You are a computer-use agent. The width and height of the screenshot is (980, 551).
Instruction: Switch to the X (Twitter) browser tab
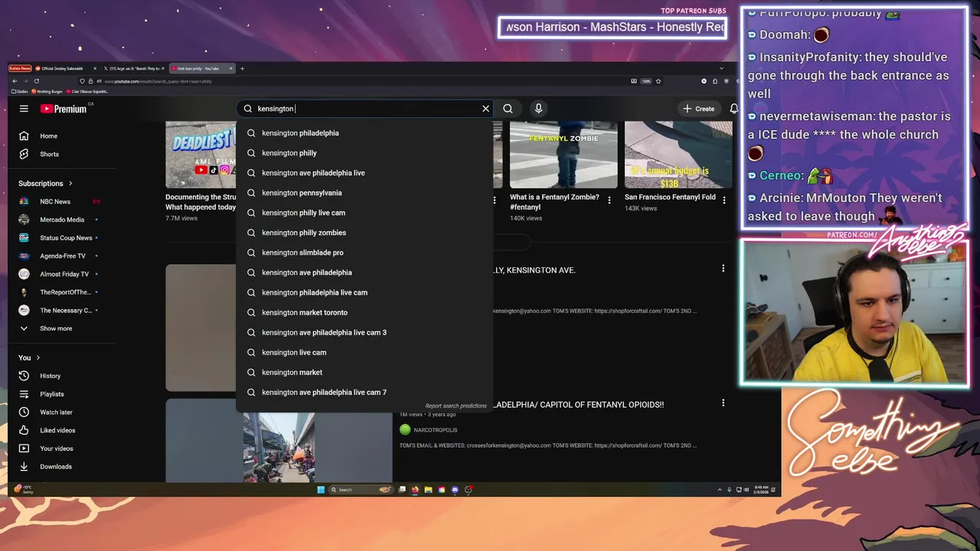(x=133, y=68)
